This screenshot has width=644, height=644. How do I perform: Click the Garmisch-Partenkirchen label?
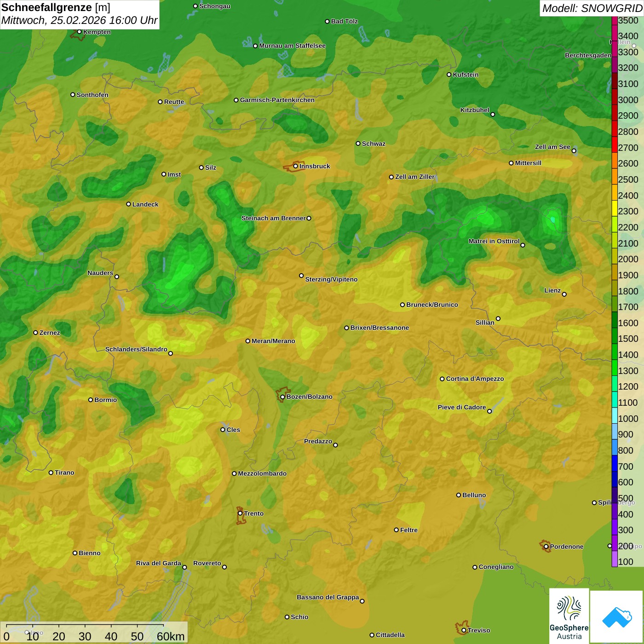277,100
